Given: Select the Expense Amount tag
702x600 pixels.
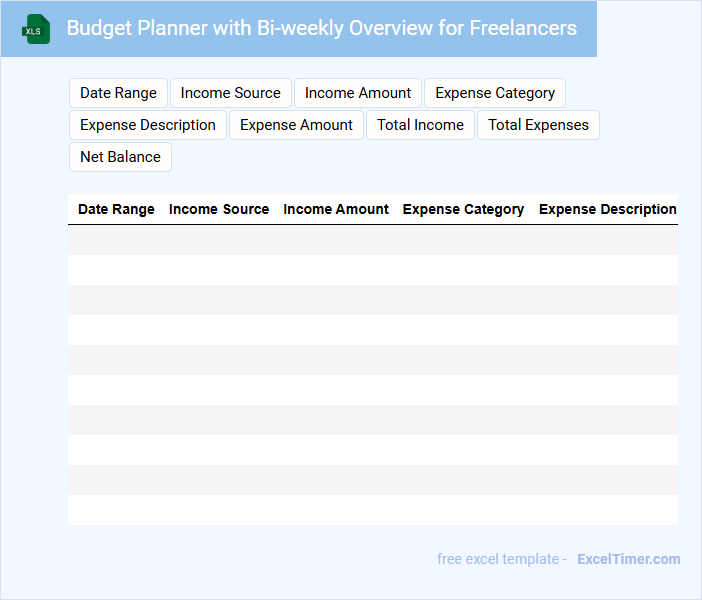Looking at the screenshot, I should pyautogui.click(x=296, y=125).
